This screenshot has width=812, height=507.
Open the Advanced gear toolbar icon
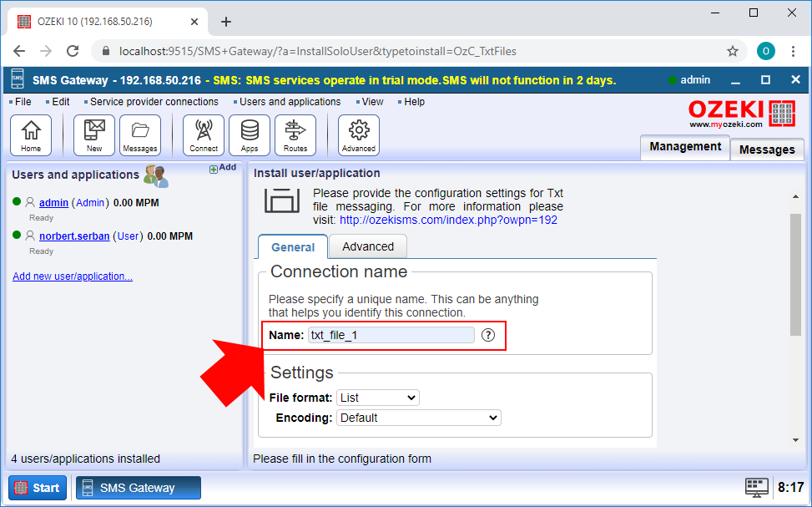(x=358, y=135)
